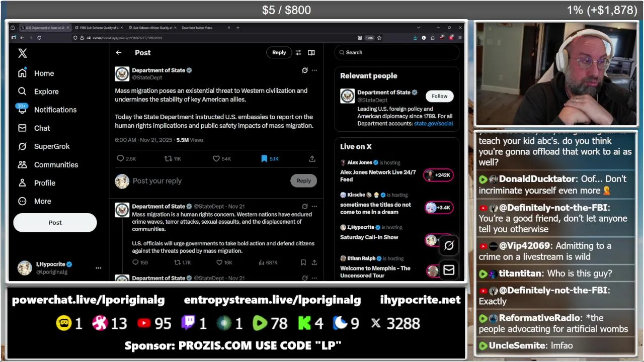The width and height of the screenshot is (644, 362).
Task: Open Welcome to Memphis space
Action: coord(375,272)
